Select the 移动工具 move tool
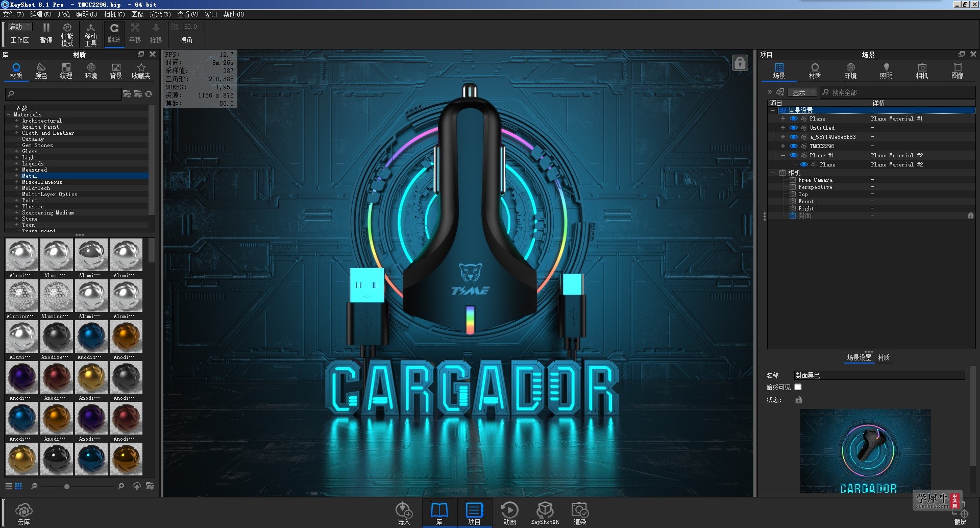Viewport: 980px width, 528px height. point(91,35)
